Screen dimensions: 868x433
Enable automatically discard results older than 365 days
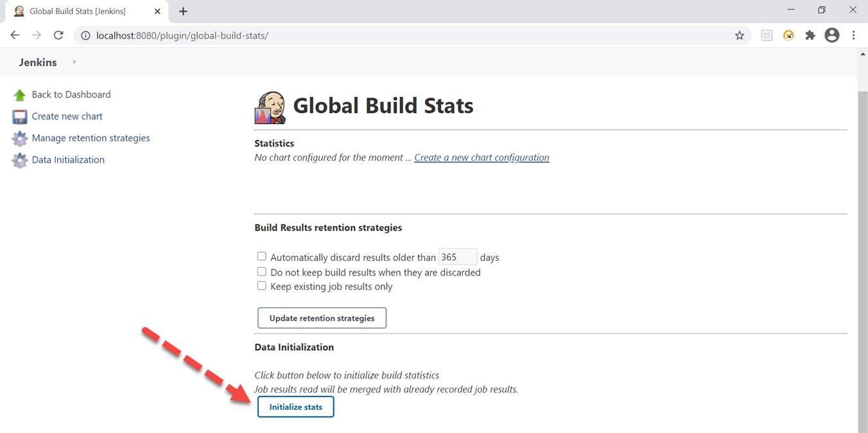(x=261, y=256)
